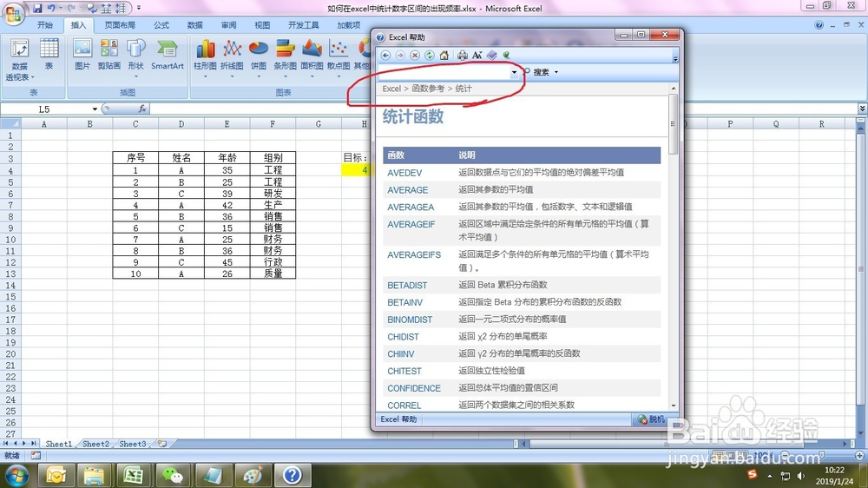Save the workbook from quick access toolbar
This screenshot has width=868, height=488.
pos(37,8)
